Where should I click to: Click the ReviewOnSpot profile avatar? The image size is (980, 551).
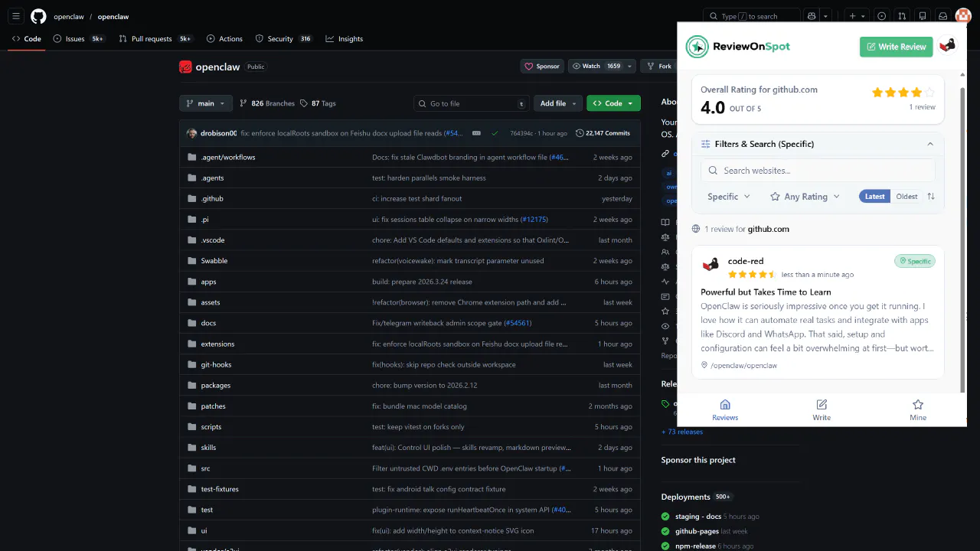(947, 46)
